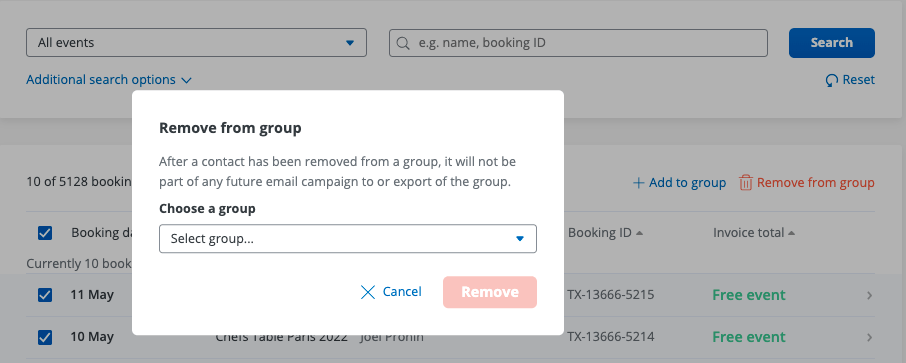Reset the search filters

(850, 80)
